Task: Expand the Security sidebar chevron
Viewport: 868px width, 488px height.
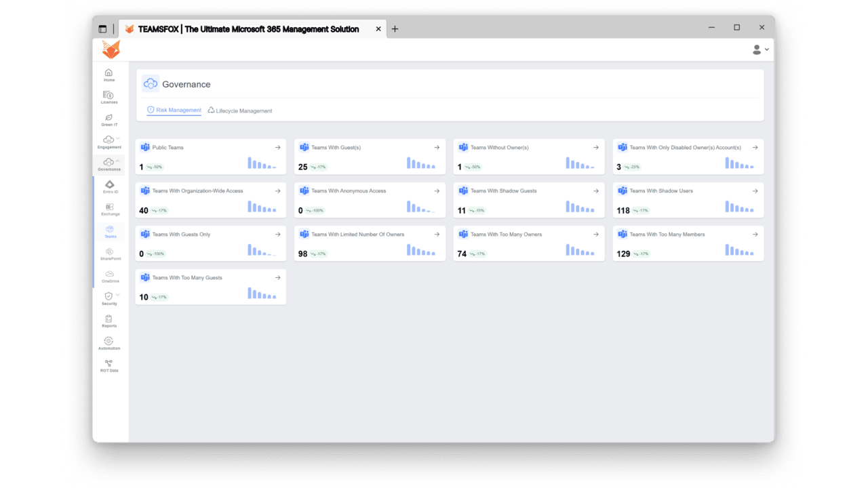Action: 118,295
